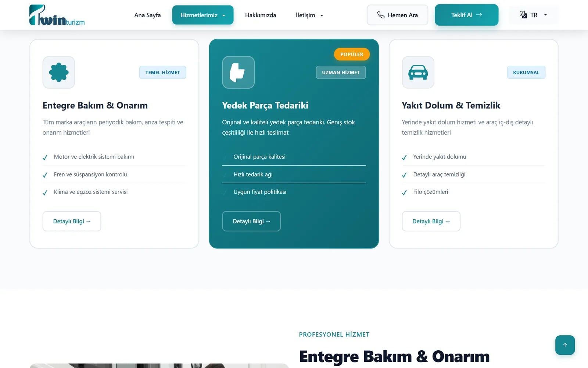Click checkmark beside Motor ve elektrik sistemi bakımı
This screenshot has width=588, height=368.
click(45, 158)
